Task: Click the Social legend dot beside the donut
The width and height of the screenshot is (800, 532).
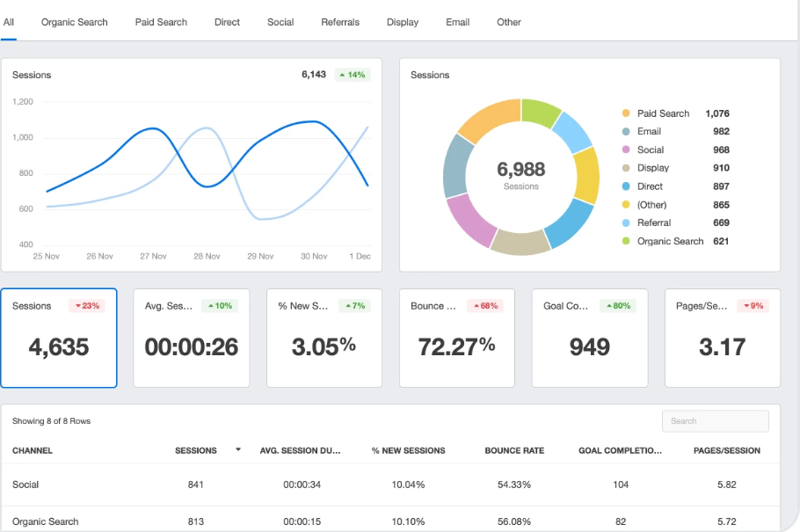Action: tap(623, 149)
